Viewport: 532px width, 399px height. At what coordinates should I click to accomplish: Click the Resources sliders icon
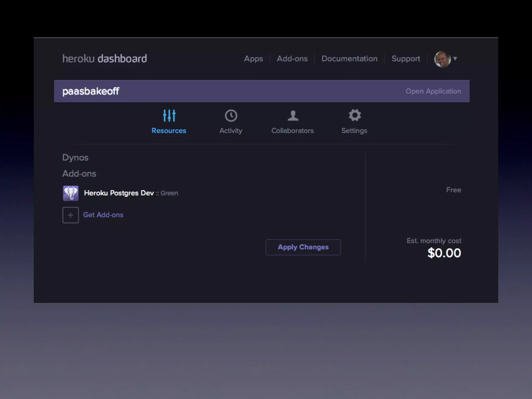coord(169,116)
